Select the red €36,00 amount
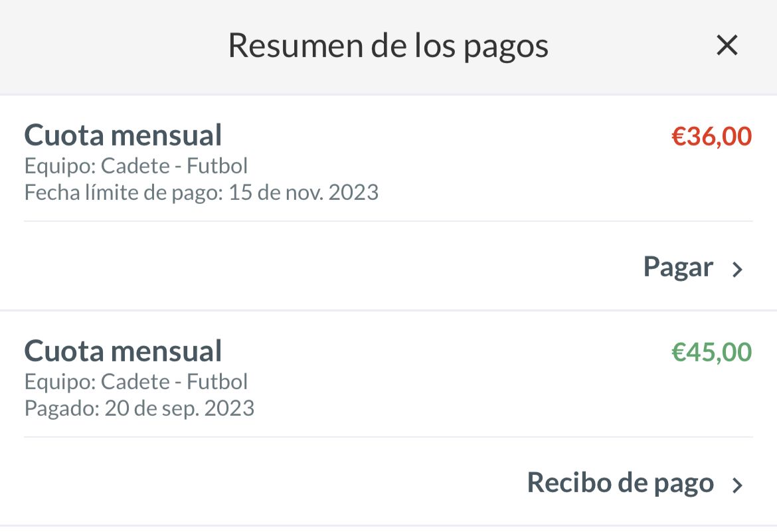Viewport: 777px width, 532px height. (711, 137)
